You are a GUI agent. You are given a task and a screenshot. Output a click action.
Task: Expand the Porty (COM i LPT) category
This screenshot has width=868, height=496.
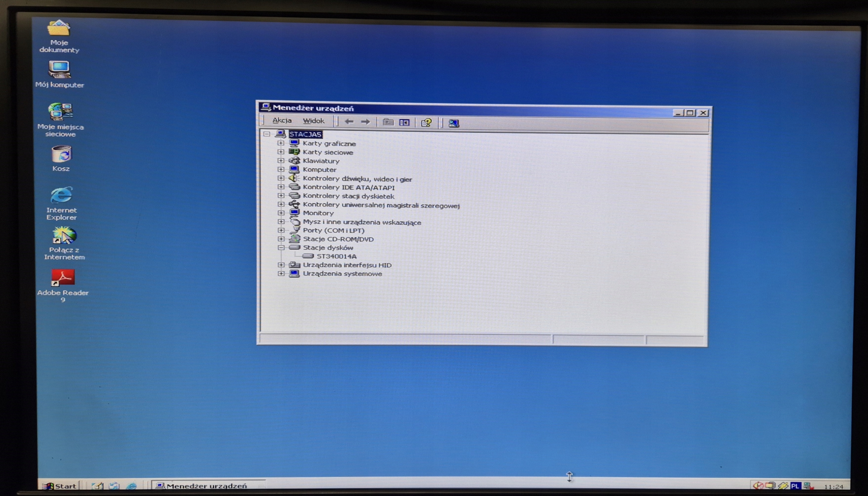[281, 230]
